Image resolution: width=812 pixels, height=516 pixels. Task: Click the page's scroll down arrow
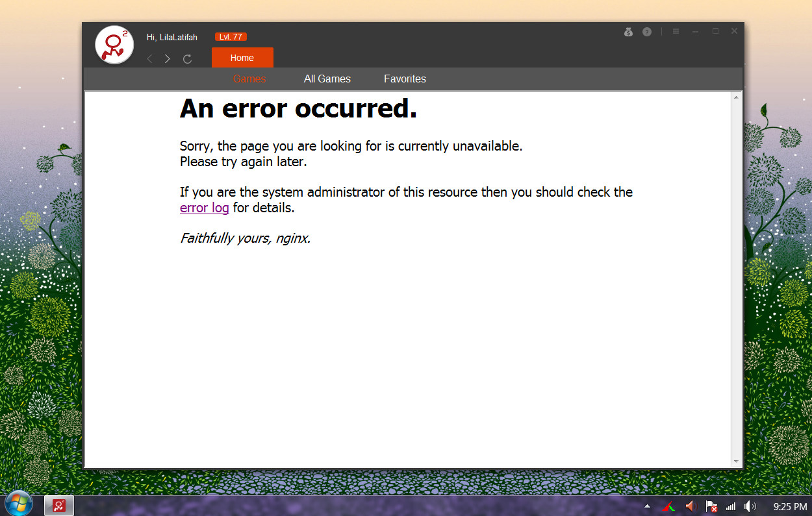[736, 461]
